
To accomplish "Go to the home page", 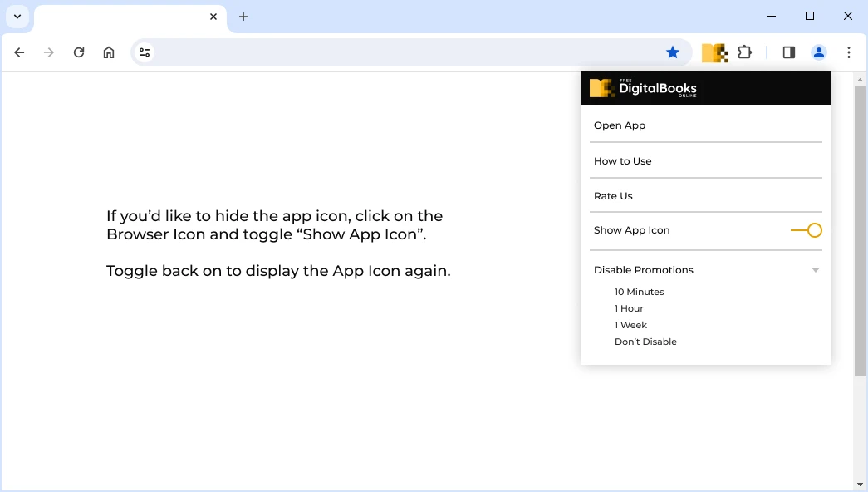I will (x=109, y=52).
